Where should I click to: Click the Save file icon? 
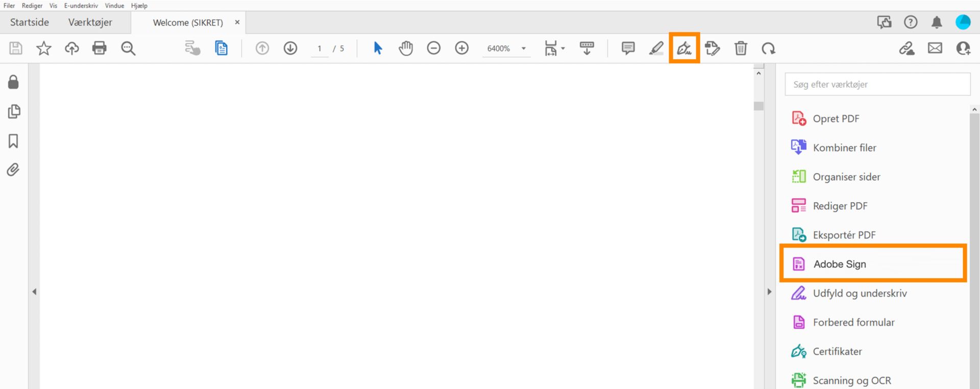pos(16,48)
